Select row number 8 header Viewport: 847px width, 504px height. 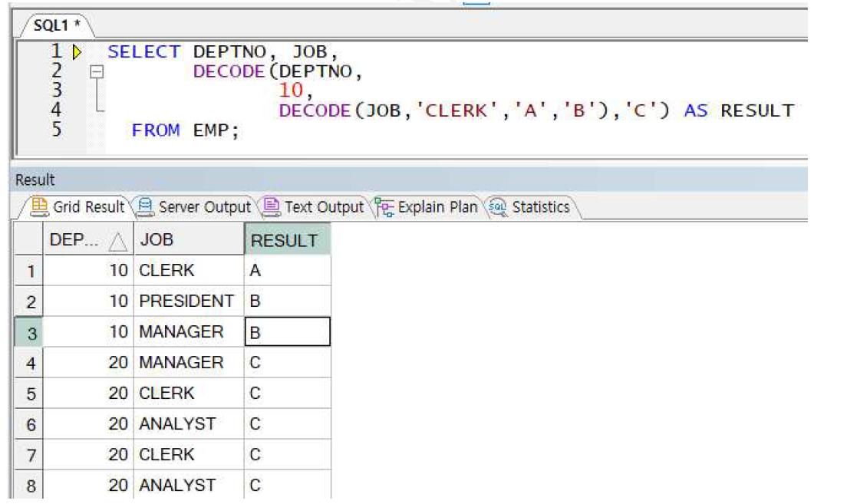(x=28, y=485)
